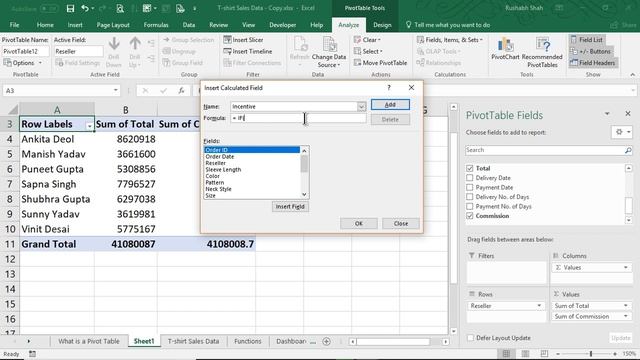Open Recommended PivotTables

(542, 52)
